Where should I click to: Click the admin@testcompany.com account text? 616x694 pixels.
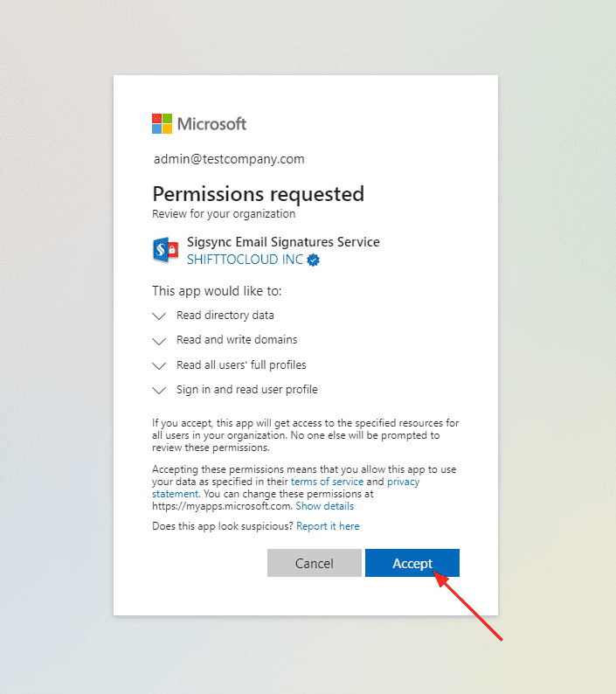(x=229, y=159)
